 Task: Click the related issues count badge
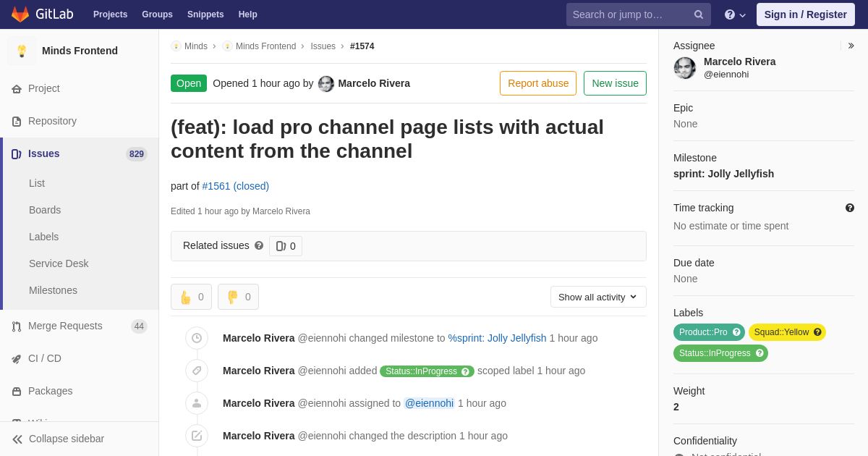(286, 246)
